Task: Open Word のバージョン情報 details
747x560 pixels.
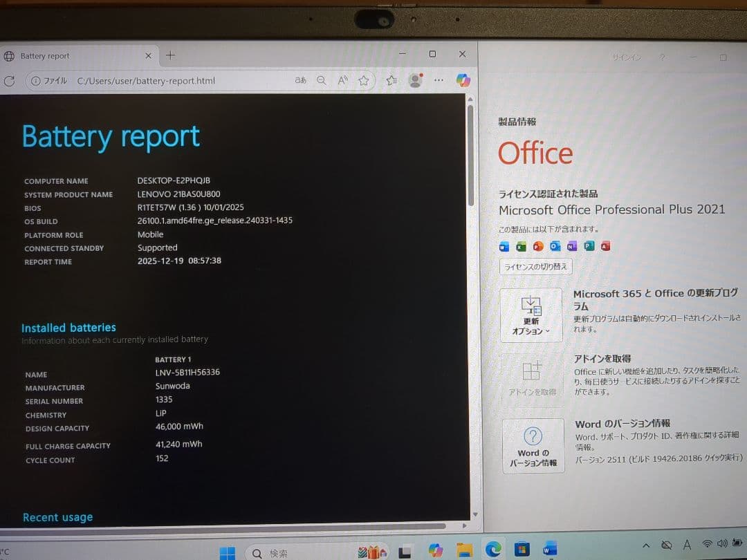Action: 533,445
